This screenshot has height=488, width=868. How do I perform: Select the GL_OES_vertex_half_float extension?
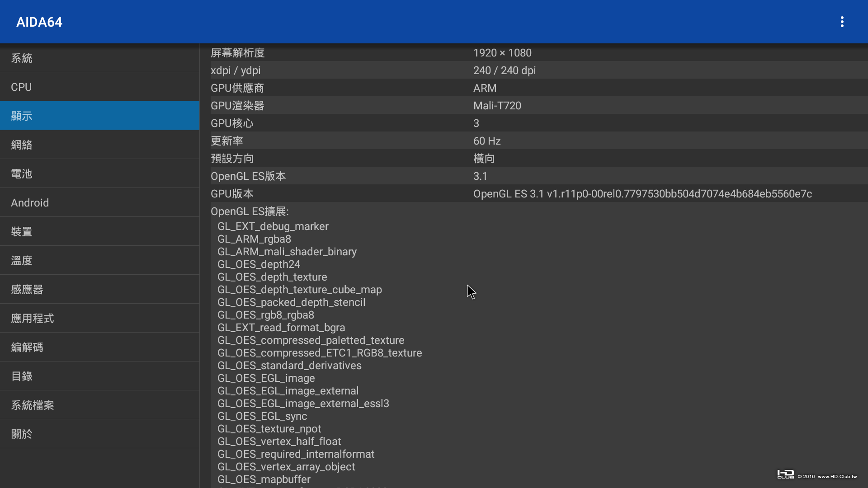tap(279, 441)
